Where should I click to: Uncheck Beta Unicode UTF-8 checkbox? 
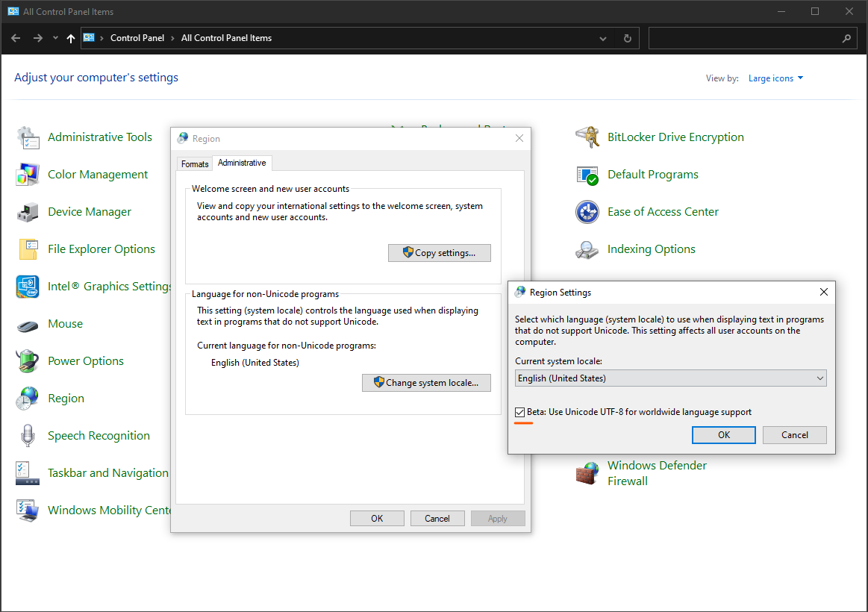tap(520, 412)
